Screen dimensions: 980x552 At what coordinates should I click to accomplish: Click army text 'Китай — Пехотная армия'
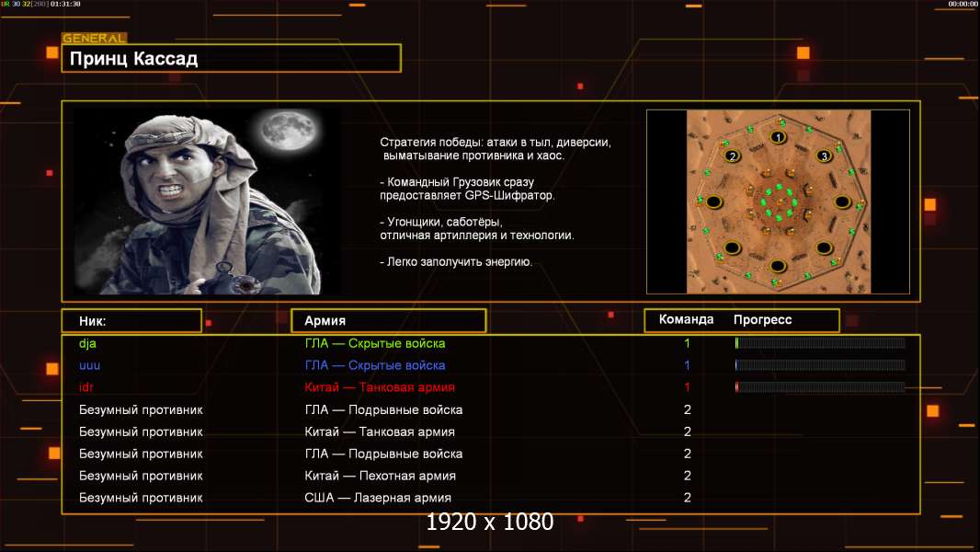(380, 476)
